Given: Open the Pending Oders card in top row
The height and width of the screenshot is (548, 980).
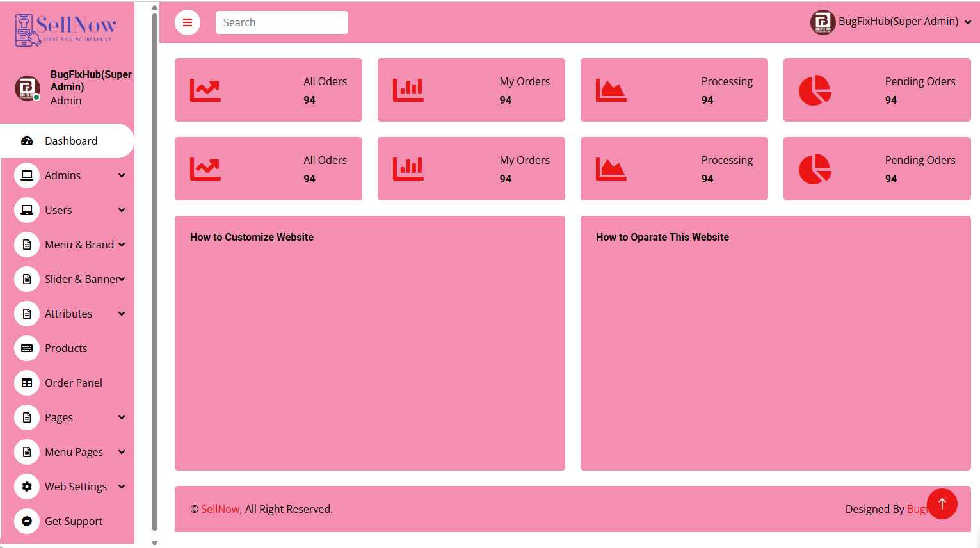Looking at the screenshot, I should click(x=876, y=90).
